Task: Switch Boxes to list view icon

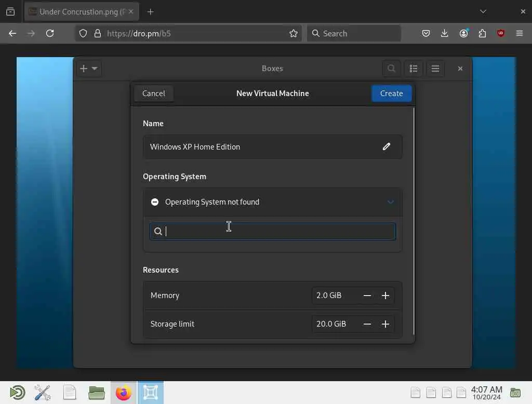Action: [413, 69]
